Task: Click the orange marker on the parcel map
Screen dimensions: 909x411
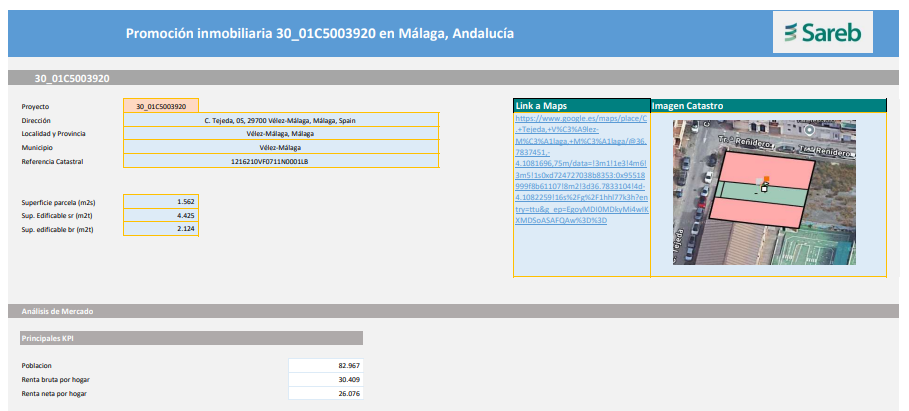Action: (766, 180)
